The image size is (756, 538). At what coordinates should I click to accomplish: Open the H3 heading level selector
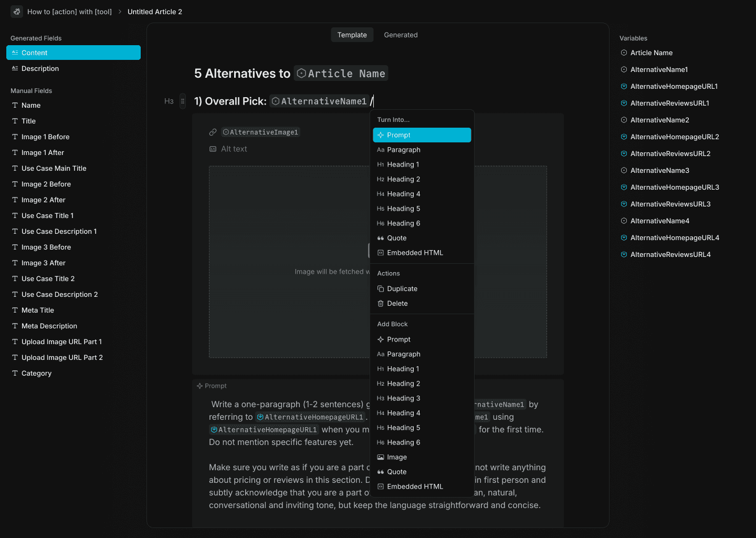(169, 101)
